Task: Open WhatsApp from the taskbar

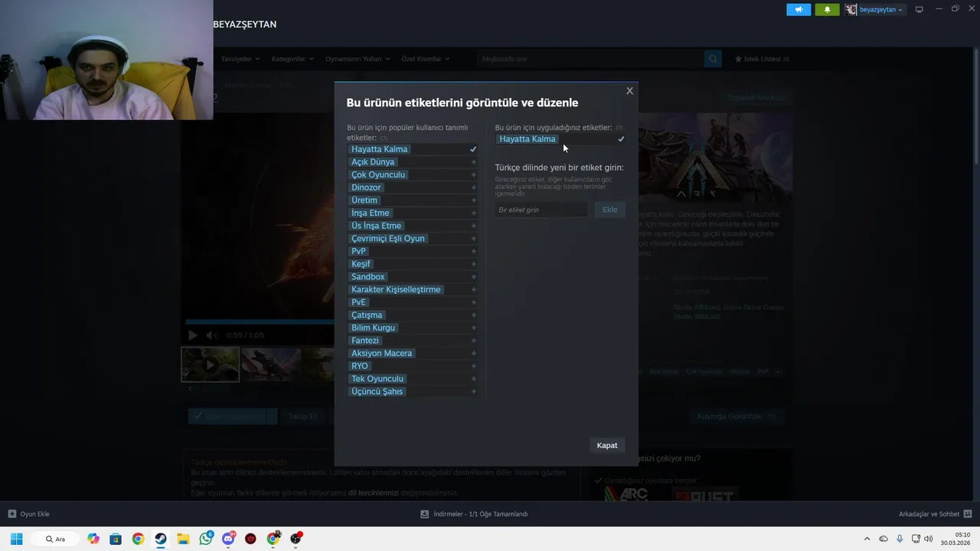Action: [206, 539]
